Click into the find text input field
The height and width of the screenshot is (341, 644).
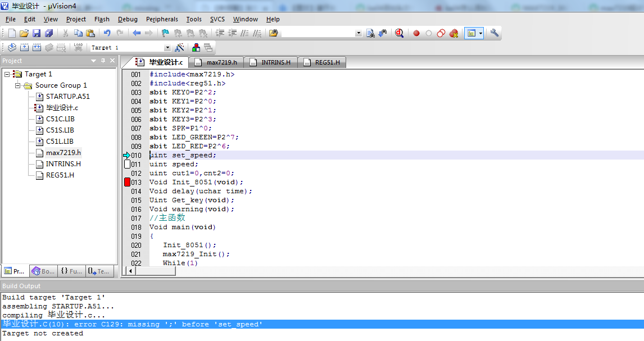click(x=318, y=33)
